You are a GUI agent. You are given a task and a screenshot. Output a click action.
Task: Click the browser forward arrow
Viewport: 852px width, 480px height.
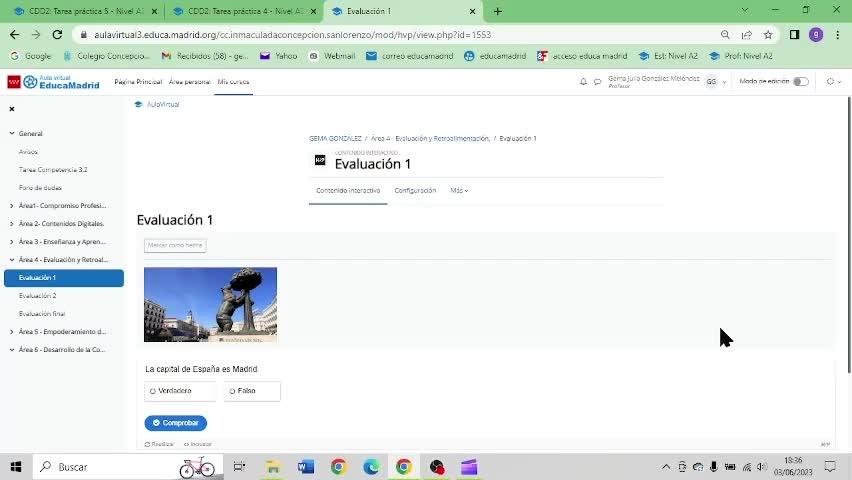[36, 35]
